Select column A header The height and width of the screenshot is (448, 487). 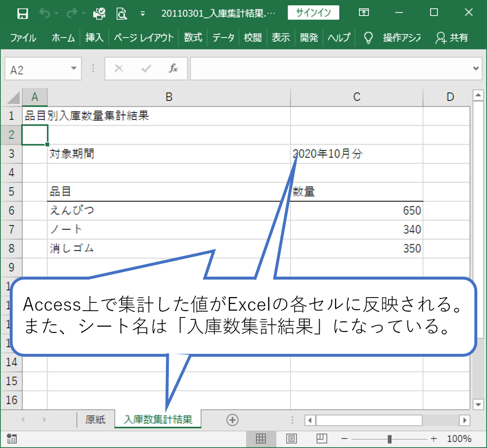[35, 97]
